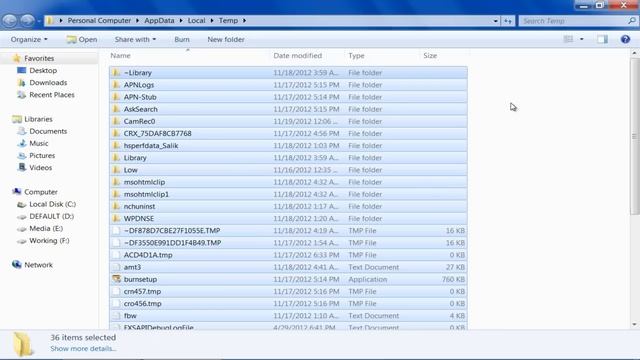Select Computer in navigation pane
The width and height of the screenshot is (640, 360).
(x=41, y=192)
